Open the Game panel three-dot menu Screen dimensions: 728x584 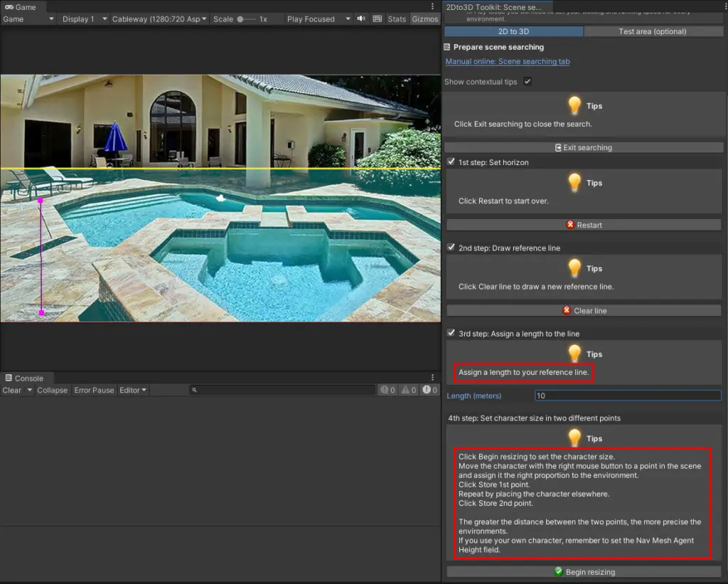click(x=432, y=6)
